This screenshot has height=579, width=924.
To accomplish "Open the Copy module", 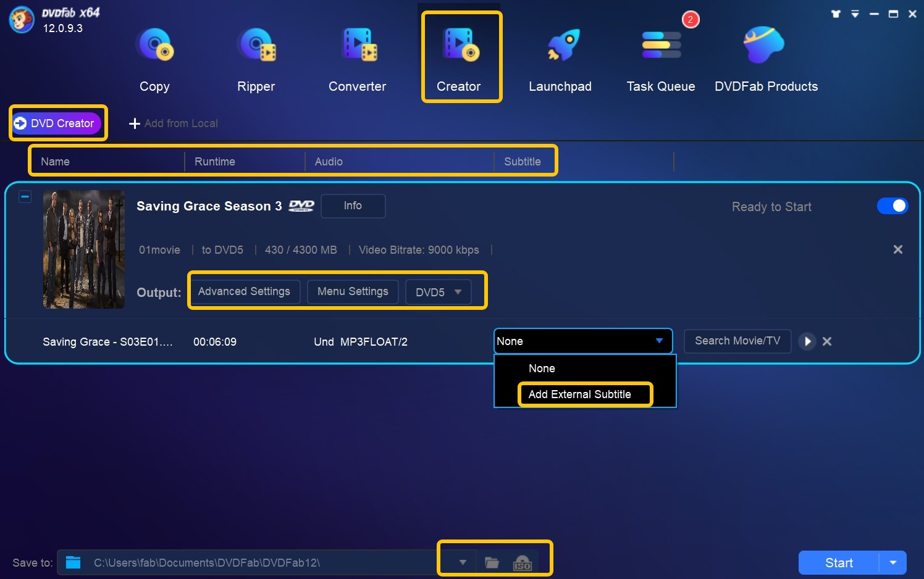I will click(x=155, y=59).
